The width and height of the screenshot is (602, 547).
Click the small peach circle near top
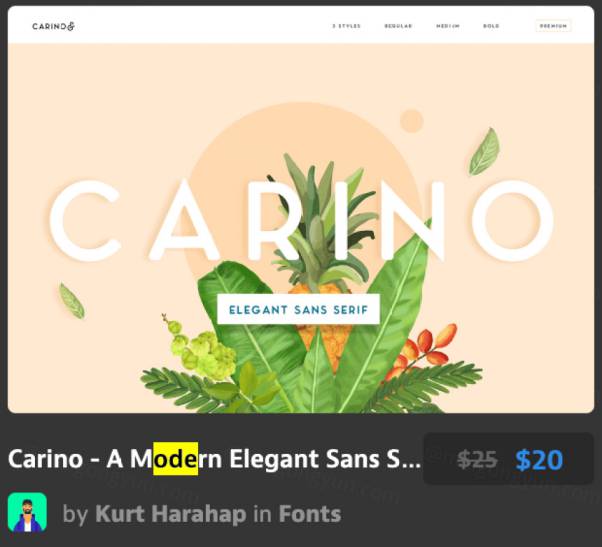[x=412, y=121]
